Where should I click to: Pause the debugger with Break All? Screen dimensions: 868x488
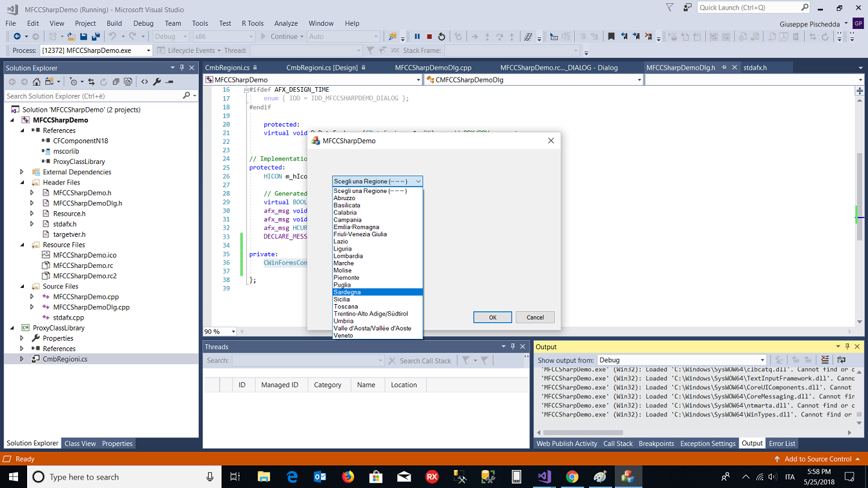[417, 37]
